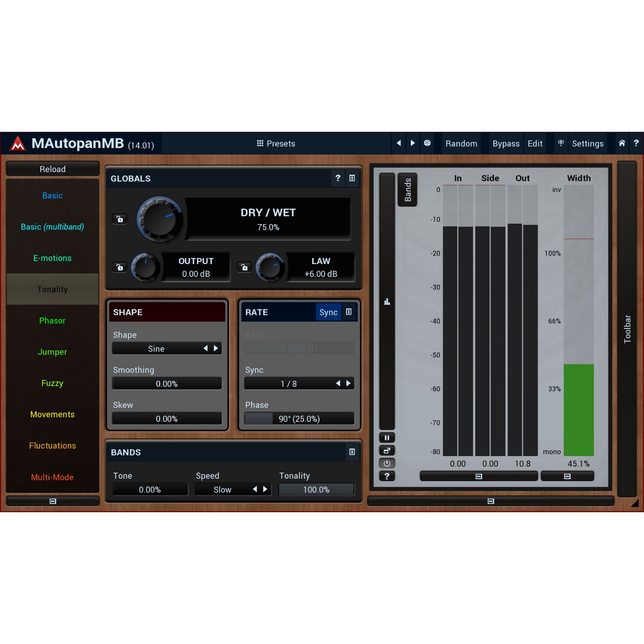
Task: Pop out the meters window icon
Action: [387, 450]
